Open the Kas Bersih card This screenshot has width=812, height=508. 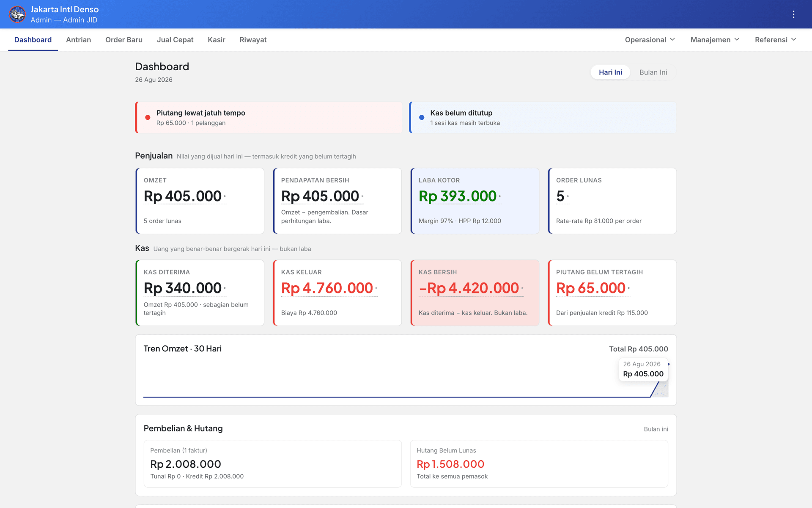[x=475, y=293]
